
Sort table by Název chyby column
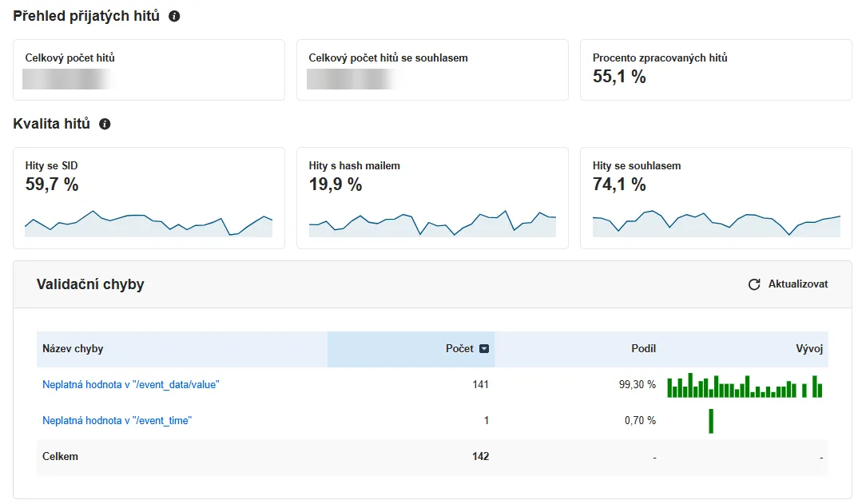coord(73,349)
